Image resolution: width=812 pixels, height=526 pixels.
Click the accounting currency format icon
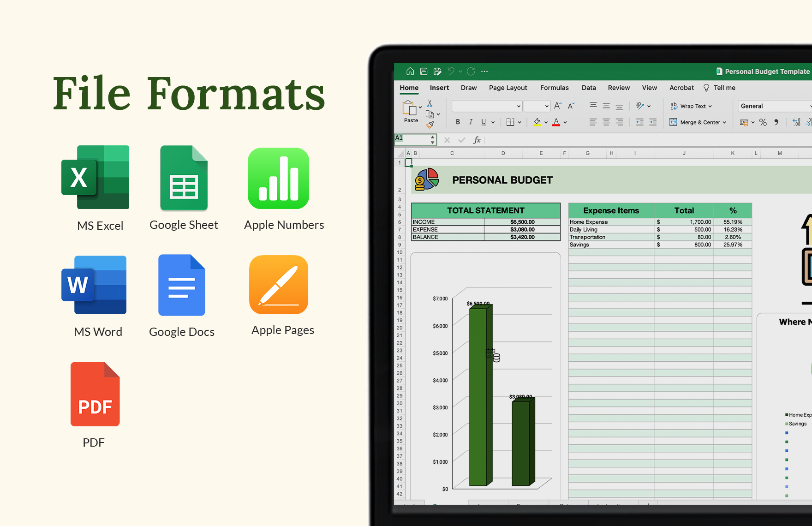744,122
